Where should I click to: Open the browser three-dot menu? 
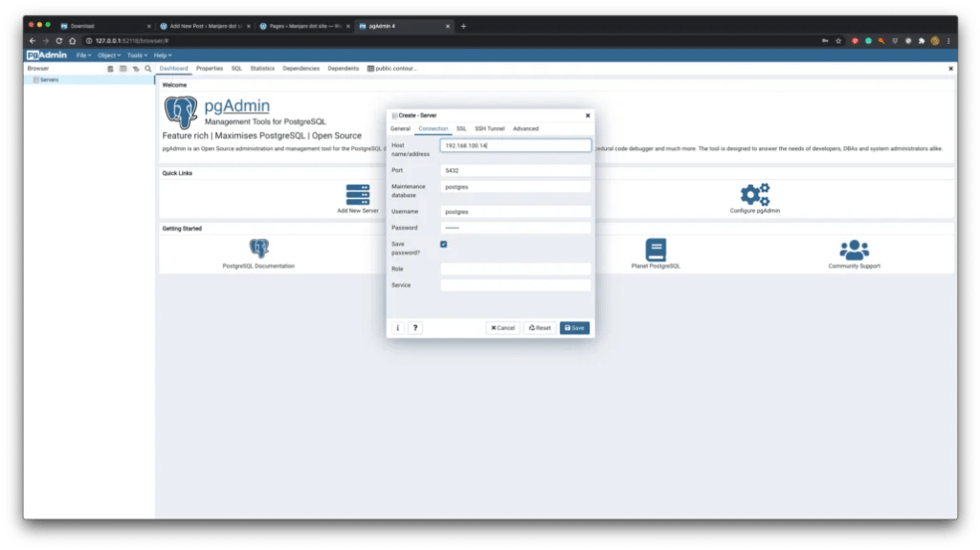tap(948, 40)
